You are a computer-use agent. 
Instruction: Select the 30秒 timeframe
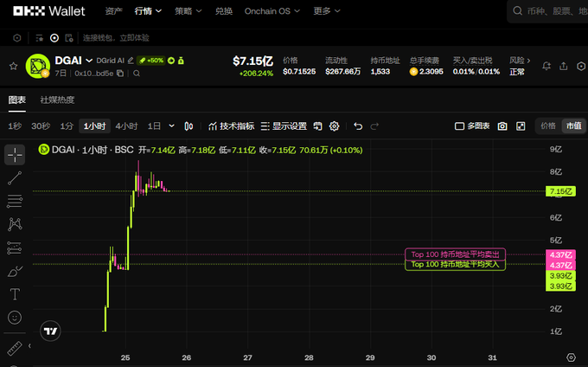tap(41, 126)
